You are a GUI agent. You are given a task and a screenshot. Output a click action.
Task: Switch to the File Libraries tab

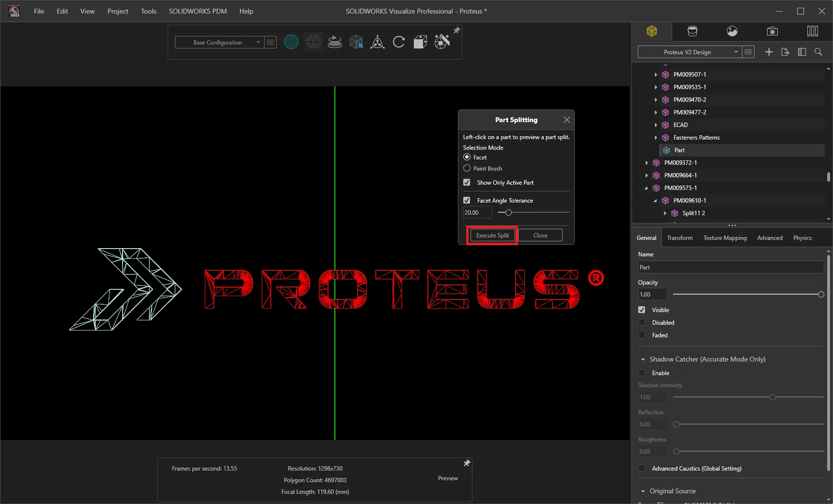pos(813,31)
